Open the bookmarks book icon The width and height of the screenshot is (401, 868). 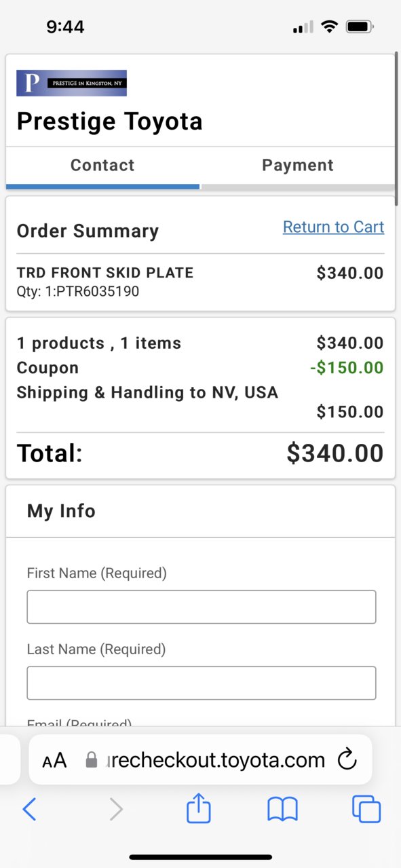point(283,809)
